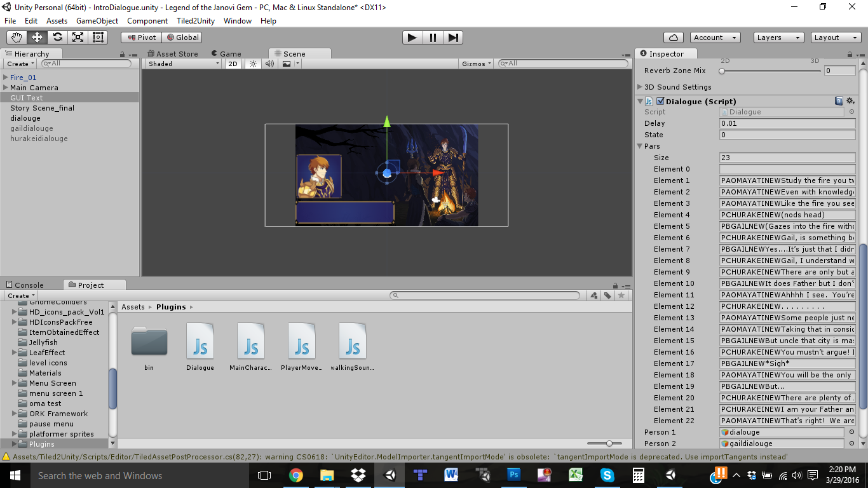This screenshot has height=488, width=868.
Task: Select the Scale tool
Action: click(x=77, y=37)
